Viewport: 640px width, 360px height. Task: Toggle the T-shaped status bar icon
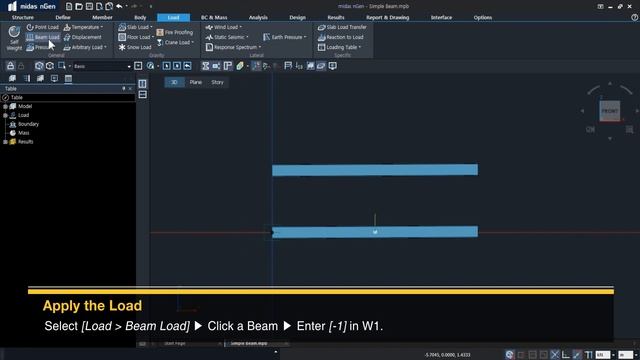pyautogui.click(x=588, y=355)
